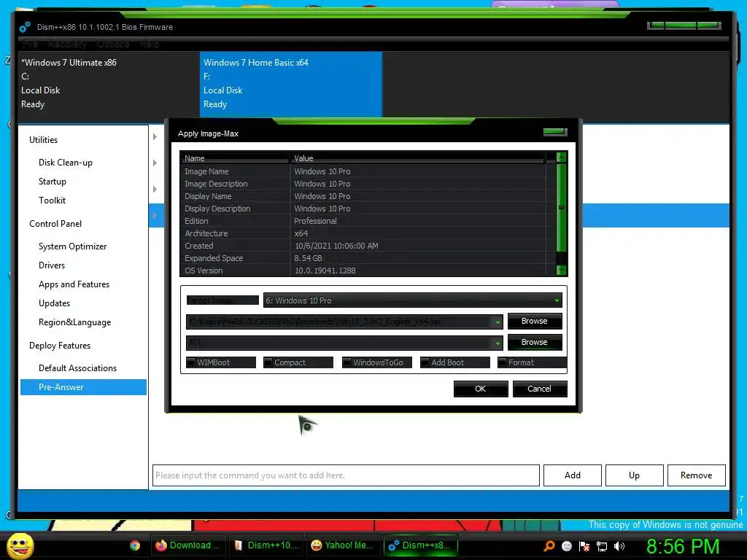This screenshot has height=560, width=747.
Task: Click the Name column header
Action: tap(236, 158)
